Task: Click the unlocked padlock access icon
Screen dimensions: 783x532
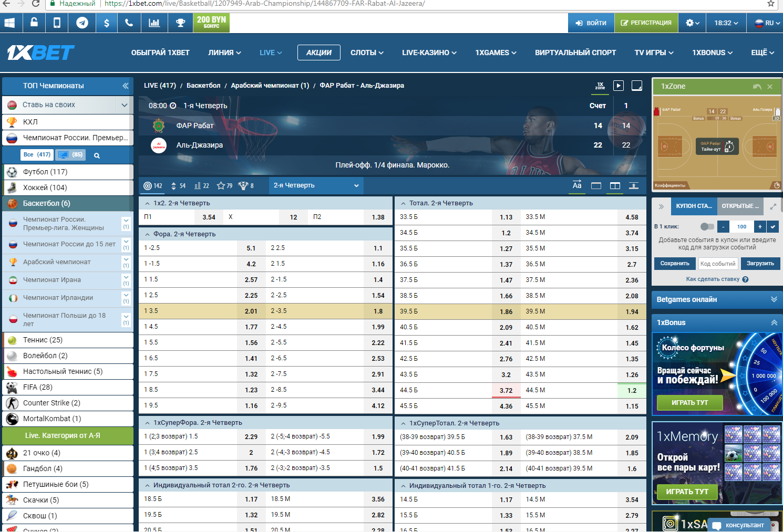Action: tap(34, 23)
